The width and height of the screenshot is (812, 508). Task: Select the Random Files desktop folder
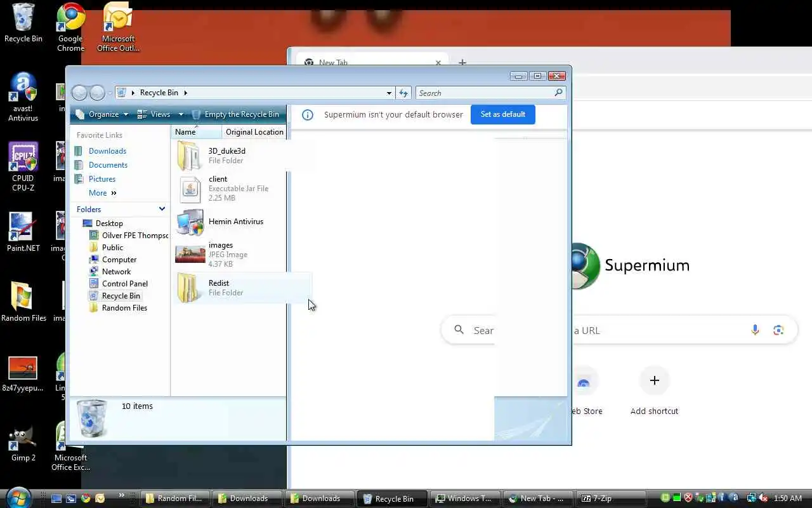click(x=23, y=302)
